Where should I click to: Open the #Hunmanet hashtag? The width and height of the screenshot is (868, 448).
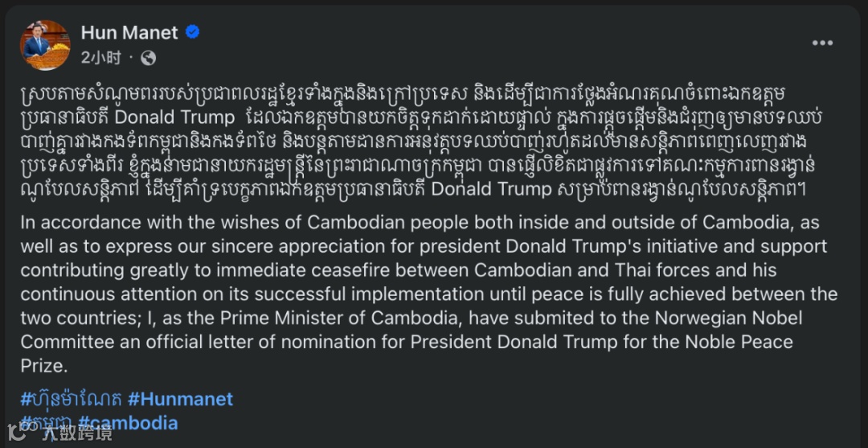pyautogui.click(x=181, y=399)
